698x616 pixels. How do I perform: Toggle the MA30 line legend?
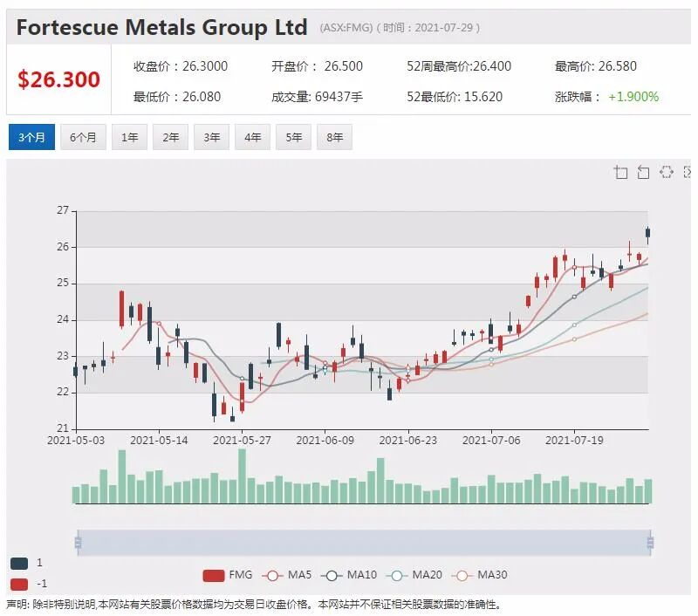coord(479,575)
